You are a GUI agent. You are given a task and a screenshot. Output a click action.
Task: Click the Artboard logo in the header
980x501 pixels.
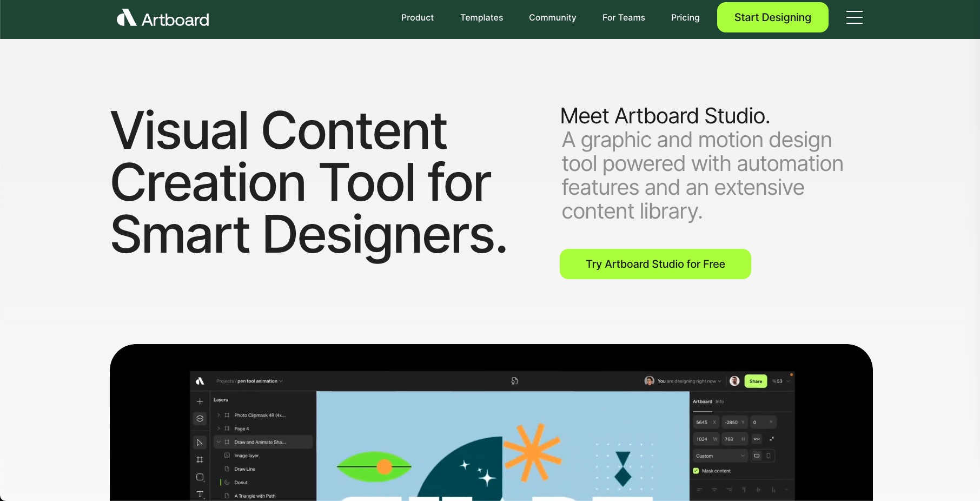tap(163, 19)
